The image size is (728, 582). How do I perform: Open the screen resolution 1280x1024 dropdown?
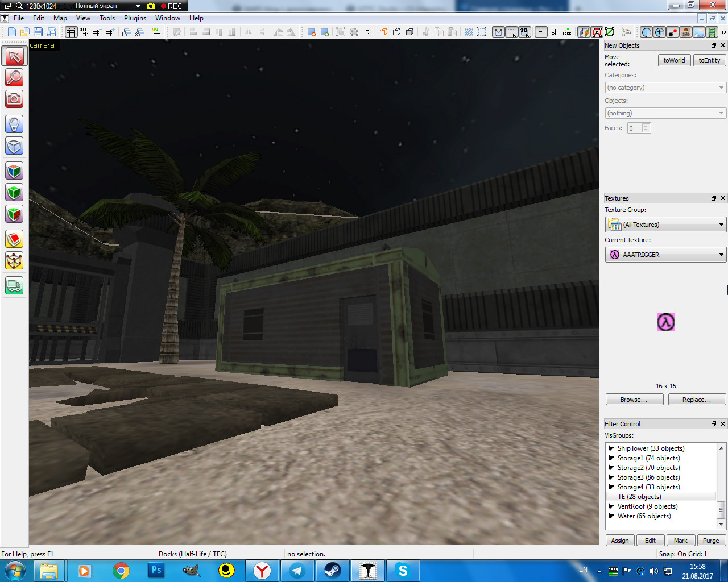coord(138,6)
